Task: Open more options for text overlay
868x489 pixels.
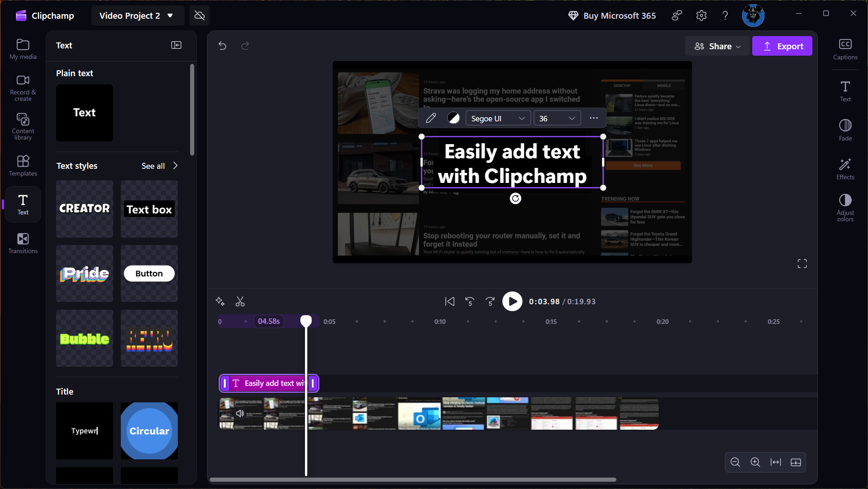Action: 594,118
